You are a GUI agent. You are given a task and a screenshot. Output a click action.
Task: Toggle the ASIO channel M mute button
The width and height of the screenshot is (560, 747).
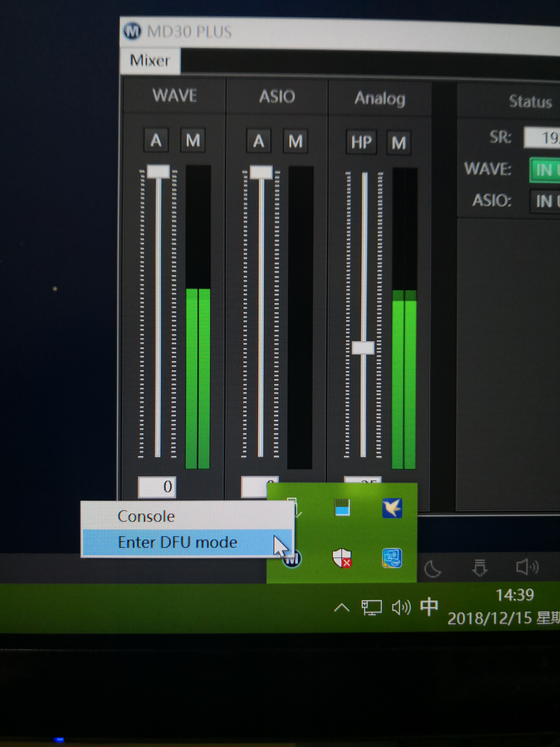point(295,141)
